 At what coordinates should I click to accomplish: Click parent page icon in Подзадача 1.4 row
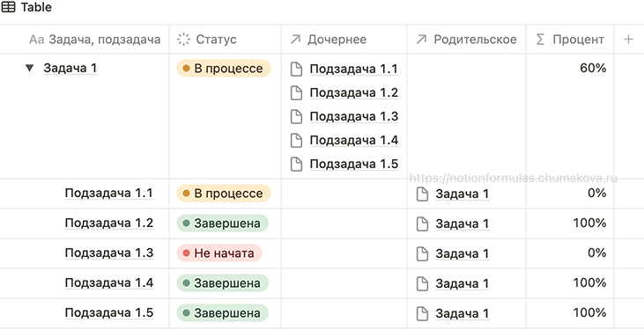(x=422, y=283)
